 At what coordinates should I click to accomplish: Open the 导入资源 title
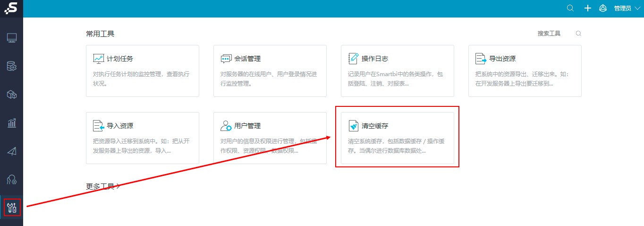coord(120,126)
